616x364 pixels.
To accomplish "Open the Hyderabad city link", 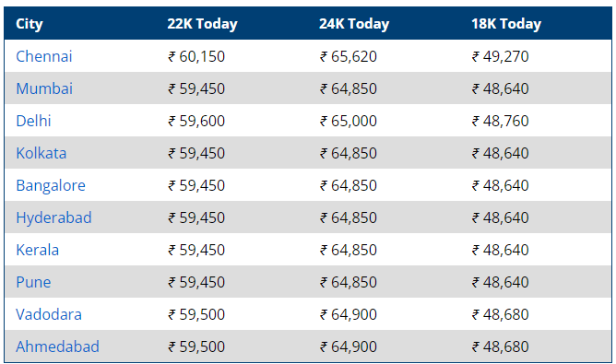I will pyautogui.click(x=53, y=217).
